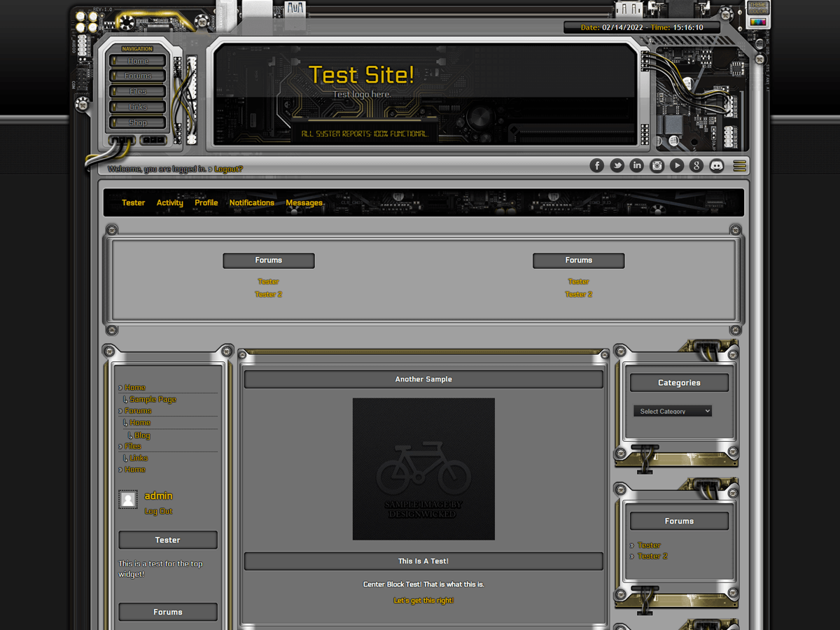
Task: Click the admin avatar thumbnail in the sidebar
Action: [128, 500]
